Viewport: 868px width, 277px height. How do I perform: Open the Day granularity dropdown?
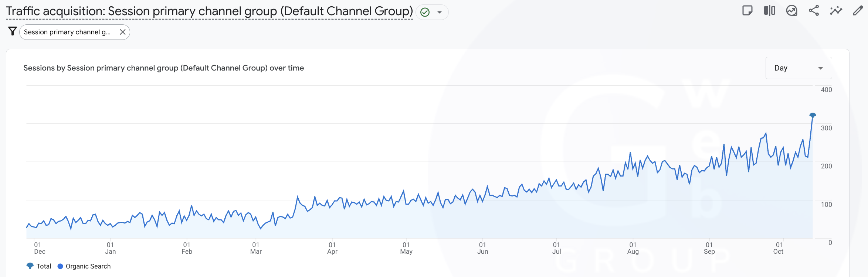click(799, 68)
